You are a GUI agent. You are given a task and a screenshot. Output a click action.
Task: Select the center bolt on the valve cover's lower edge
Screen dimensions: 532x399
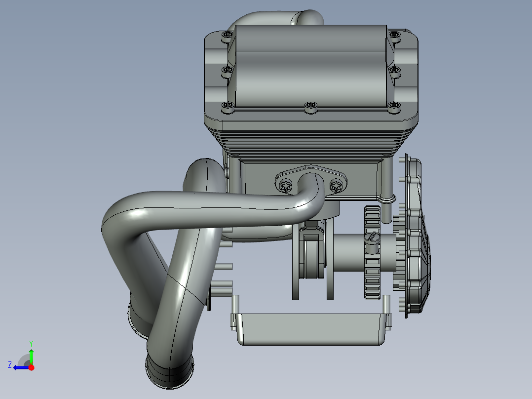311,107
